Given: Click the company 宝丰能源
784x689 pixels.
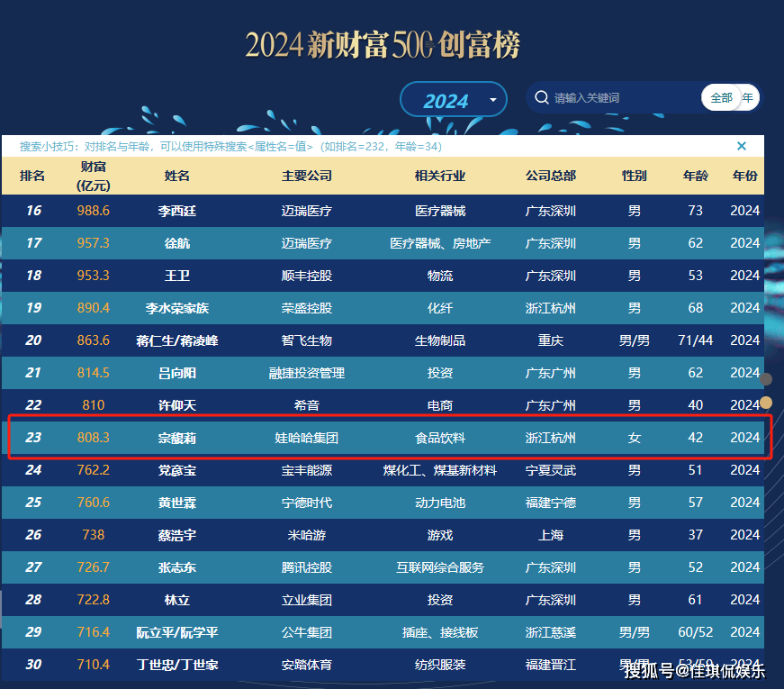Looking at the screenshot, I should click(x=307, y=470).
